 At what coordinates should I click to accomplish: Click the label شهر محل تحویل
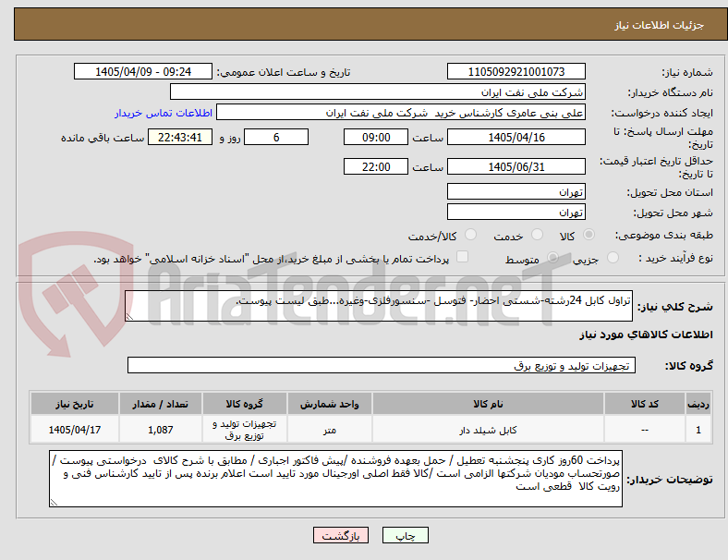tap(673, 213)
